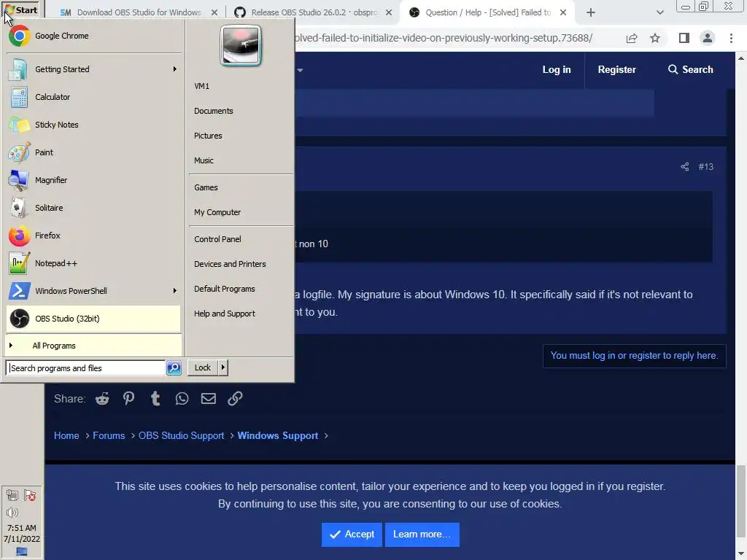Click 'You must log in or register' link

coord(634,356)
